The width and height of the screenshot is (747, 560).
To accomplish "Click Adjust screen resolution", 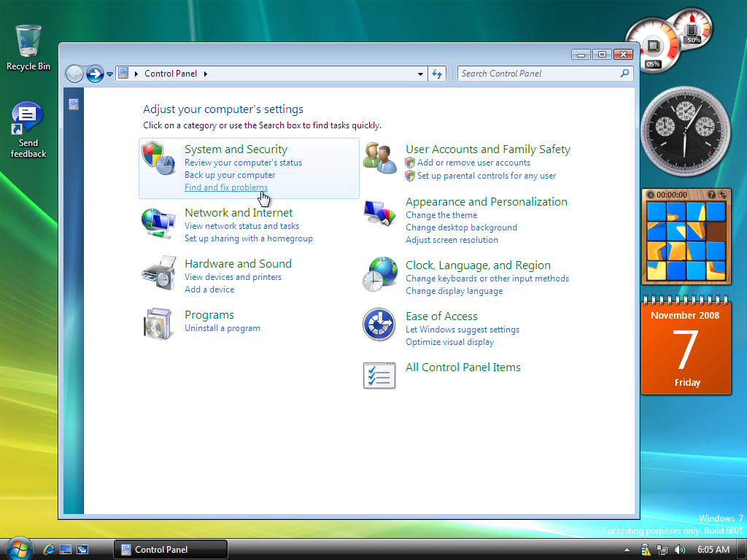I will (x=452, y=239).
